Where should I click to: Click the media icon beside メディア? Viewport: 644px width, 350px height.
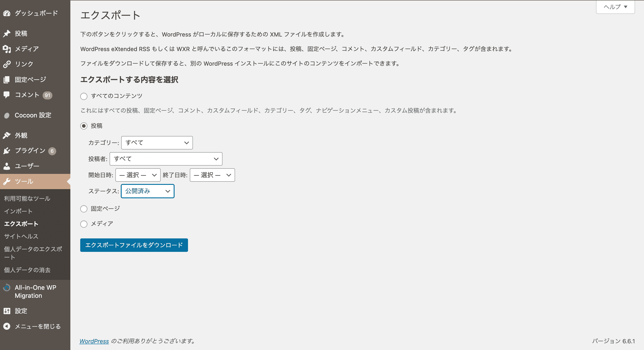point(7,49)
